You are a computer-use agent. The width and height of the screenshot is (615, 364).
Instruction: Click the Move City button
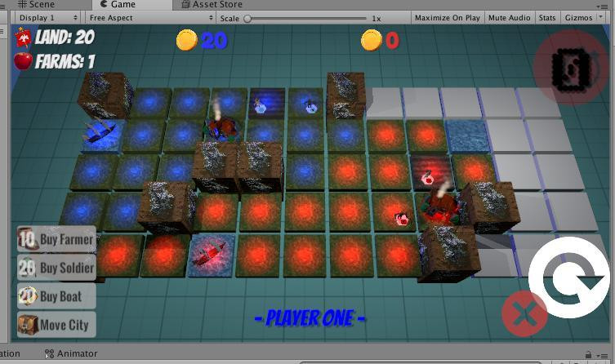(x=56, y=325)
